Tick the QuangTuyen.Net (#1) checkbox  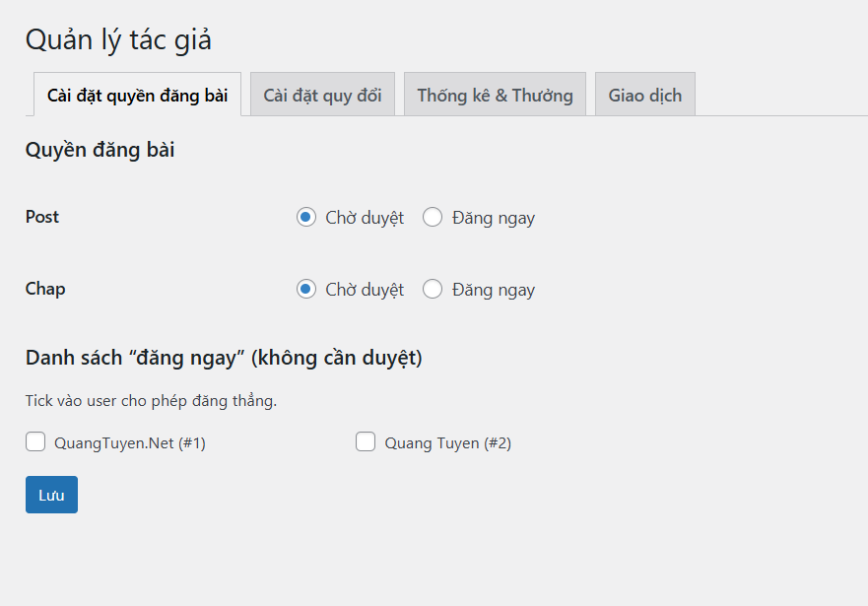[x=35, y=442]
